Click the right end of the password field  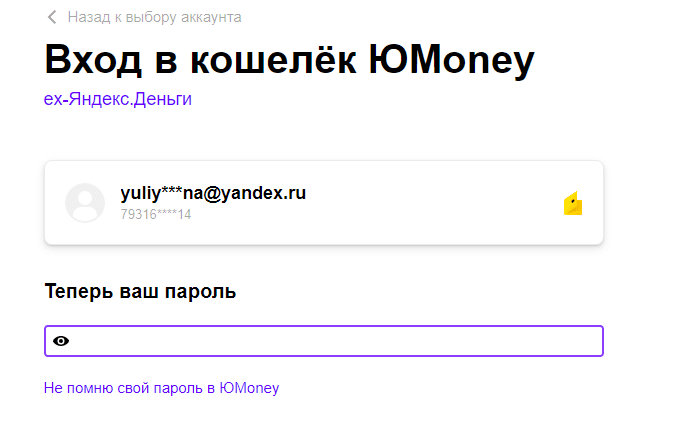[x=585, y=341]
